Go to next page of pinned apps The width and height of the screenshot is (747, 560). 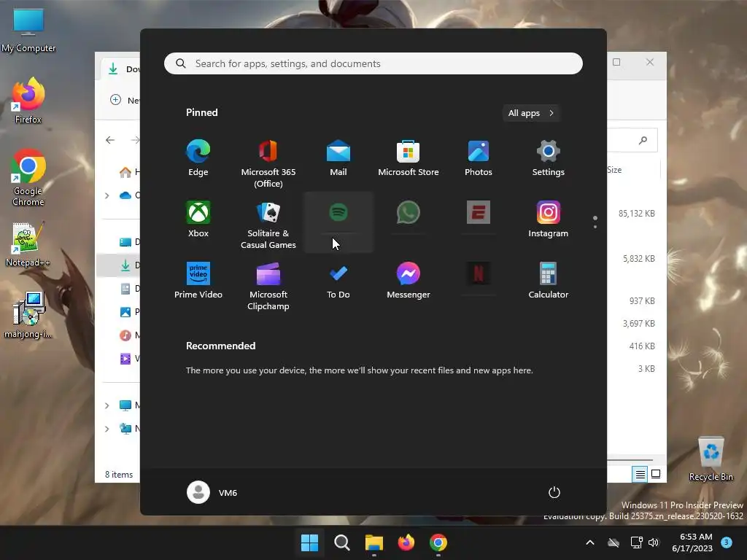coord(595,227)
